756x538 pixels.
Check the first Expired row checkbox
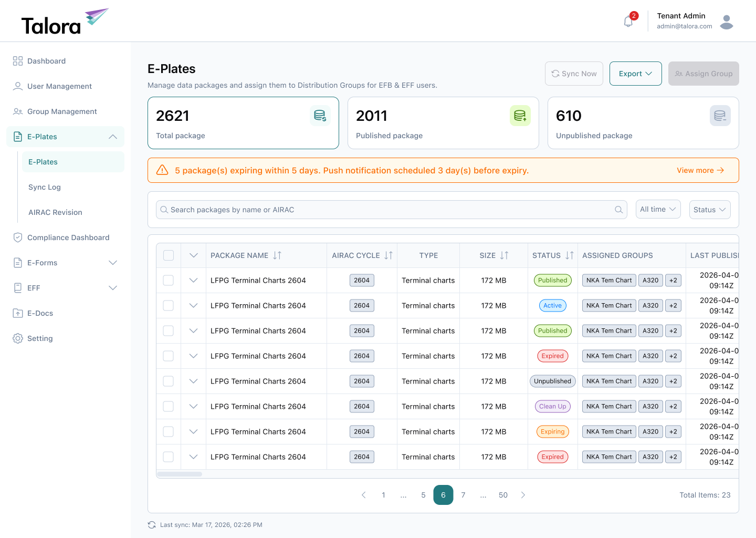pos(169,356)
